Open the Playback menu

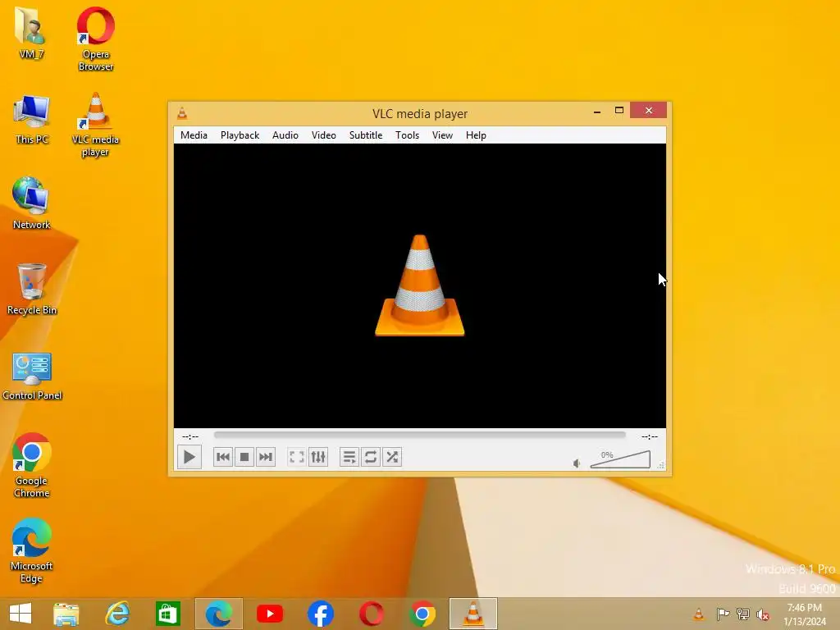(240, 135)
